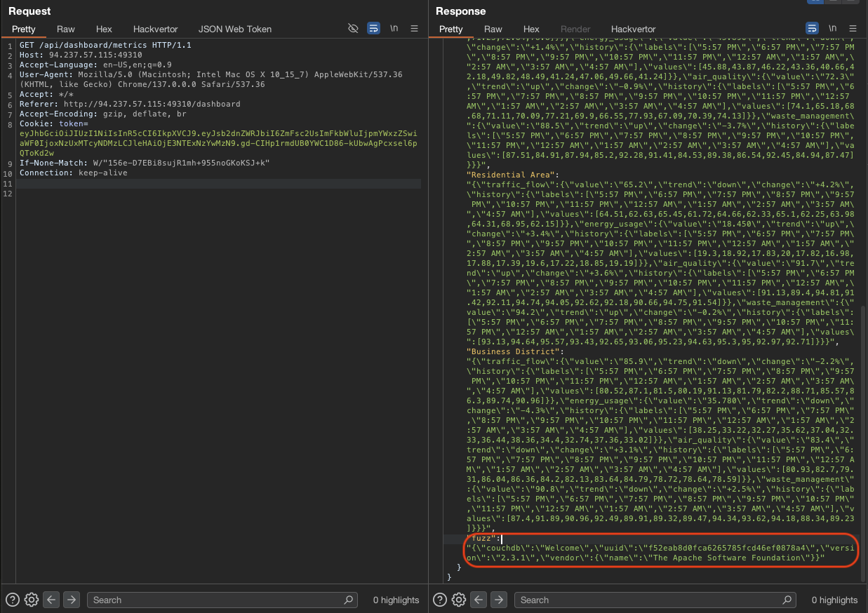Click the Referer header line
The height and width of the screenshot is (613, 868).
pos(130,104)
